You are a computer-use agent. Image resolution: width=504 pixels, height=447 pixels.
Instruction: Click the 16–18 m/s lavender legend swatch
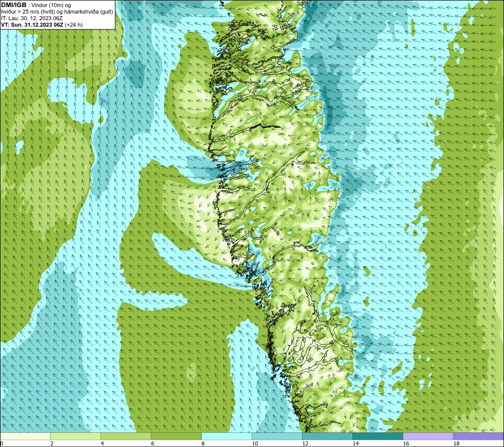428,436
